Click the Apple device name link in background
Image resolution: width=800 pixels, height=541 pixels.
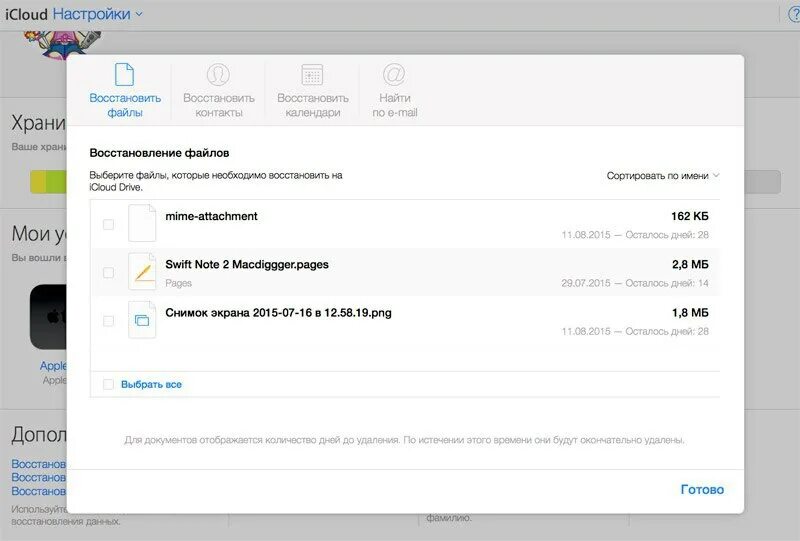coord(53,365)
